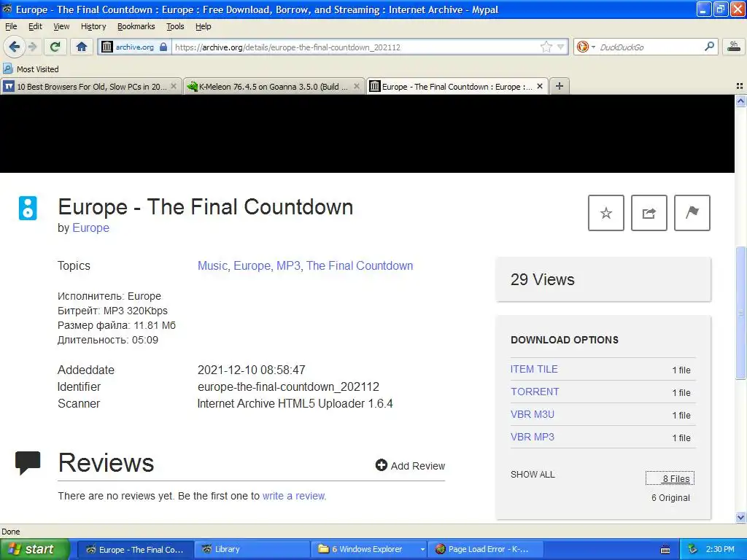
Task: Click the 9h toolbar button
Action: (x=734, y=47)
